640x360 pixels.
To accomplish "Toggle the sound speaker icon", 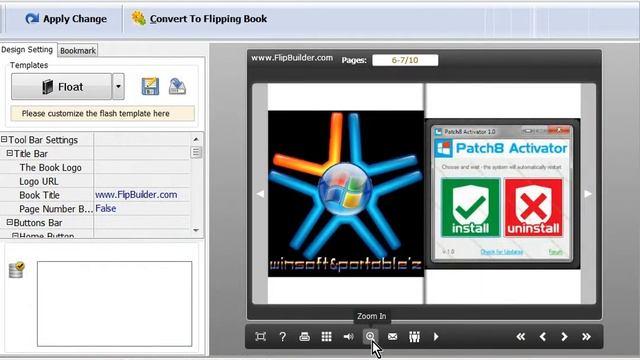I will pos(348,337).
